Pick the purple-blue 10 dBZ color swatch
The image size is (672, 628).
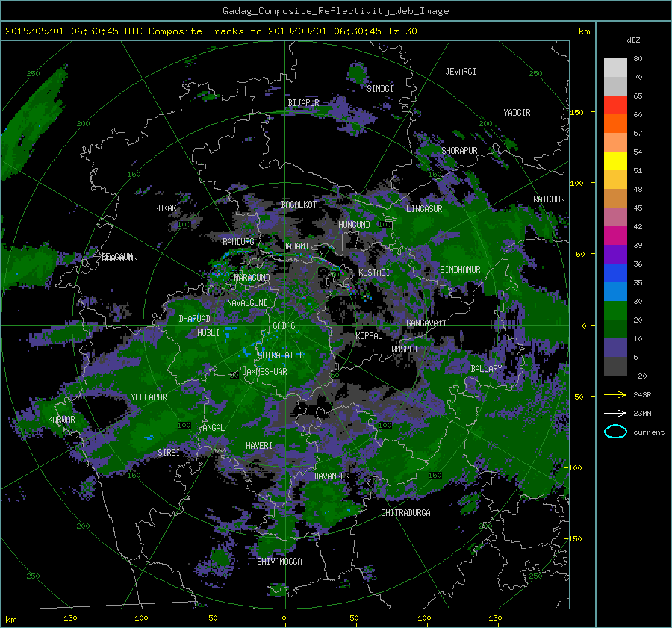(615, 347)
